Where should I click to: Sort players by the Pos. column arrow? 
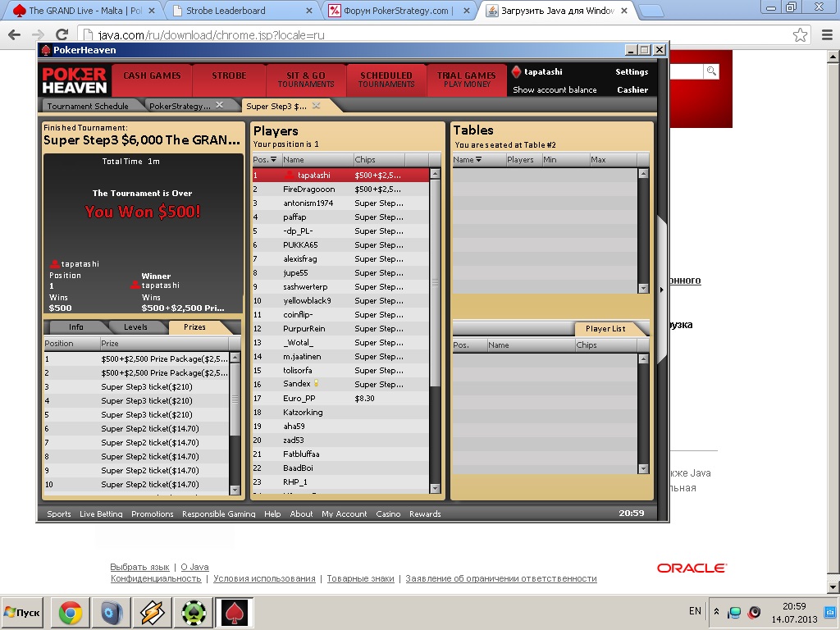(274, 160)
